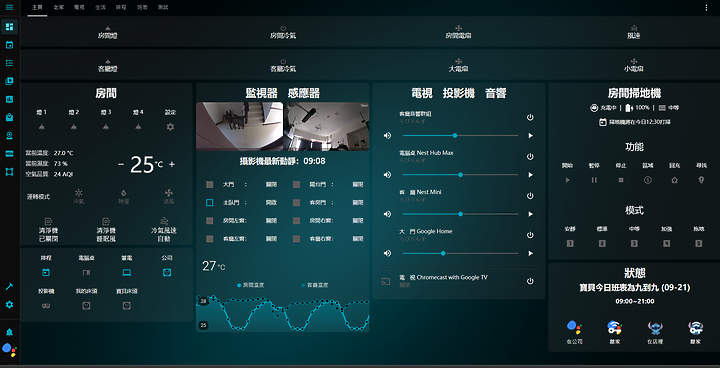This screenshot has height=368, width=720.
Task: Open the staircase camera thumbnail
Action: point(240,126)
